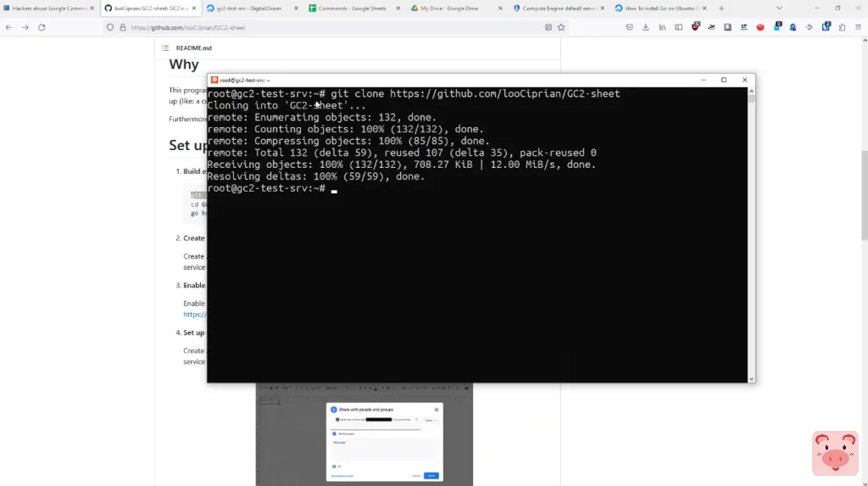Screen dimensions: 868x486
Task: Click the pig mascot overlay icon
Action: tap(835, 453)
